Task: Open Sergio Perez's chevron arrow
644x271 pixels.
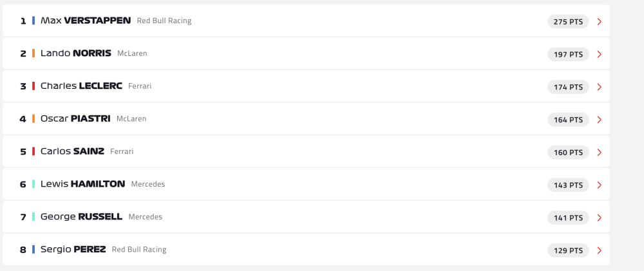Action: [x=599, y=250]
